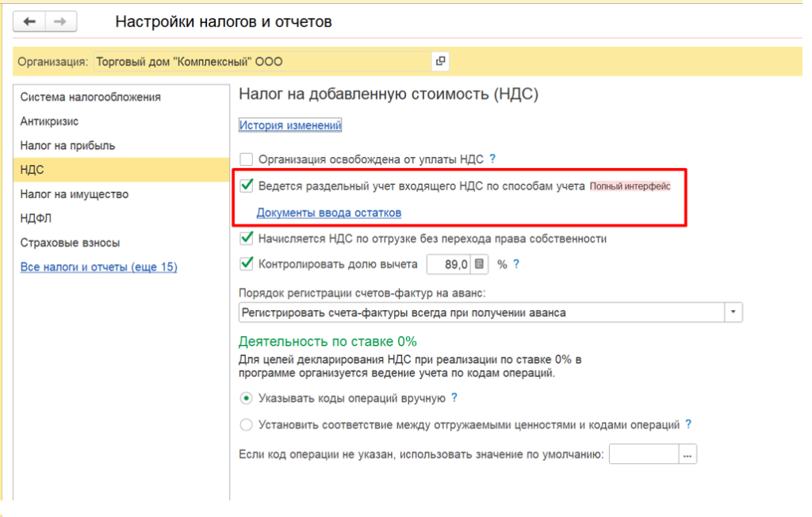
Task: Toggle VAT on shipment without ownership transfer
Action: coord(247,238)
